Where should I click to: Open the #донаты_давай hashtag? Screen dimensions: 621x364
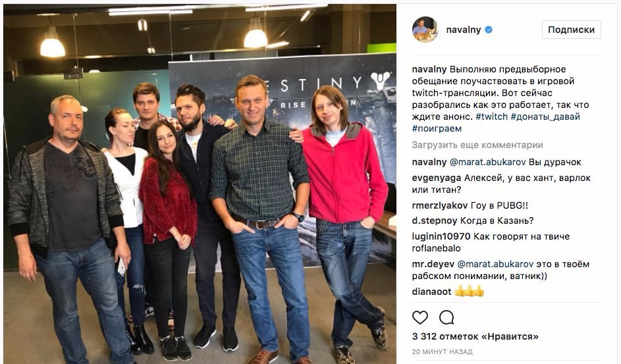pos(545,117)
